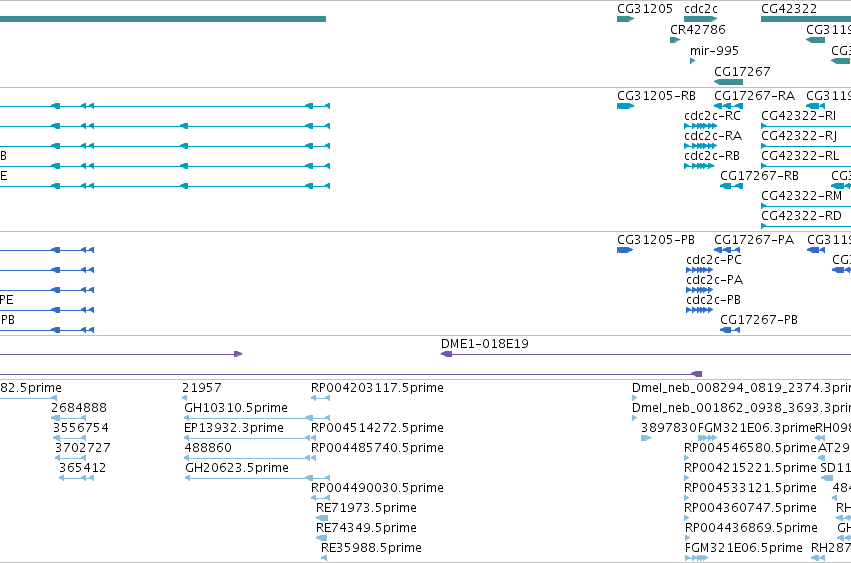The height and width of the screenshot is (563, 851).
Task: Select EST Dmel_neb_001862_0938_3693
Action: (x=741, y=408)
